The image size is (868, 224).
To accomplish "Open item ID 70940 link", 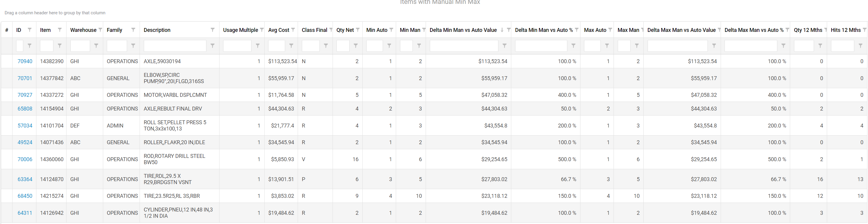I will (25, 61).
